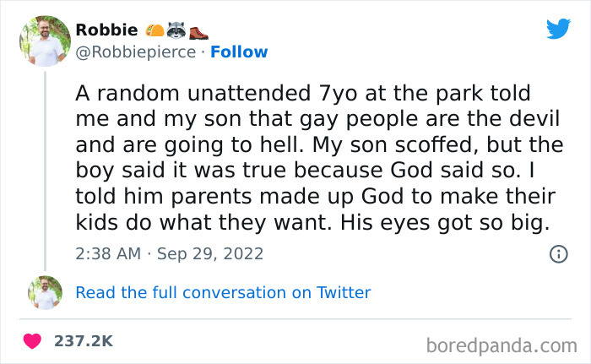591x364 pixels.
Task: Click the taco emoji beside Robbie
Action: point(155,30)
